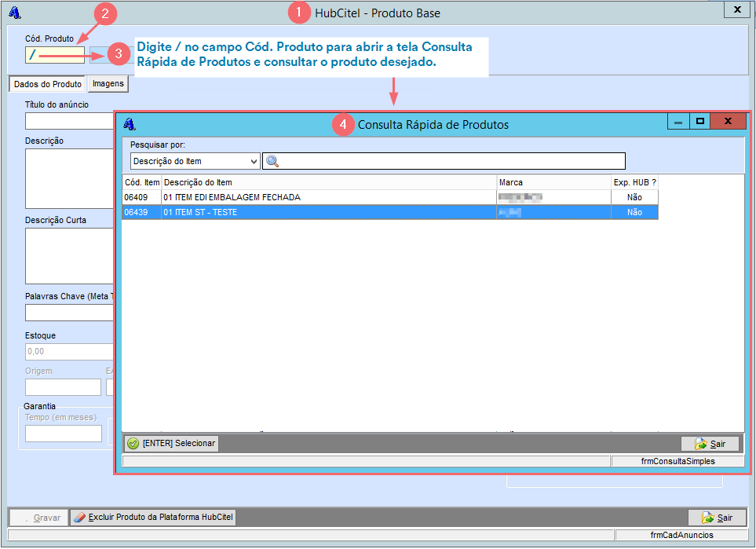Screen dimensions: 756x549
Task: Close the HubCitel Produto Base window
Action: pos(737,9)
